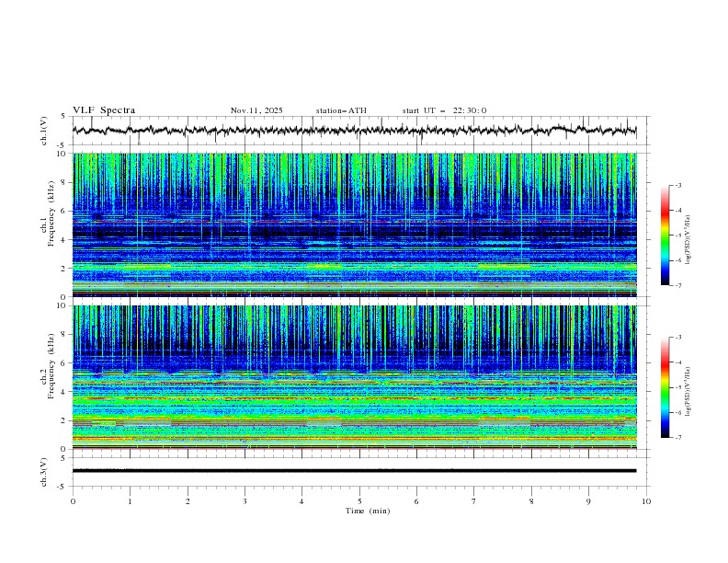Click the "3" tick on the Time axis
Screen dimensions: 728x563
245,501
